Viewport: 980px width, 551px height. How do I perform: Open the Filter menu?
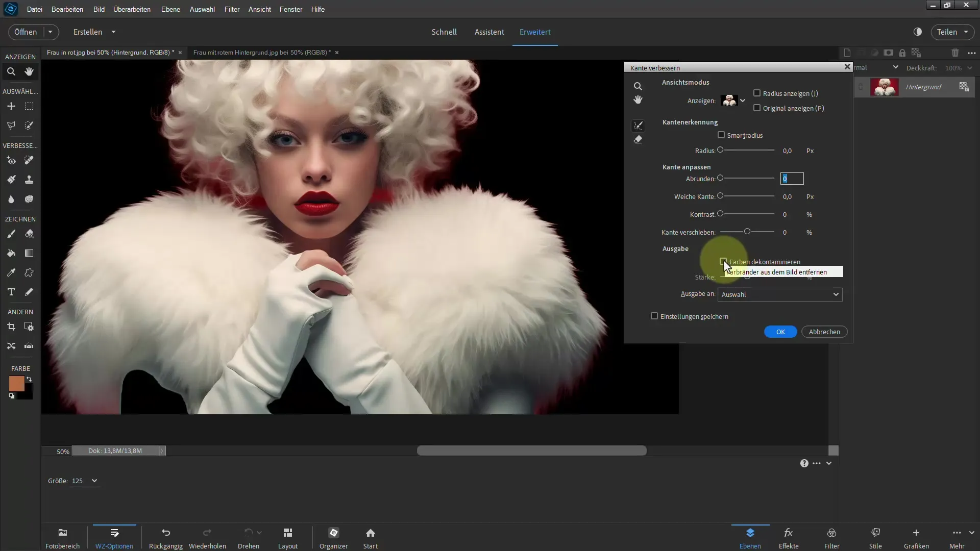click(x=232, y=9)
